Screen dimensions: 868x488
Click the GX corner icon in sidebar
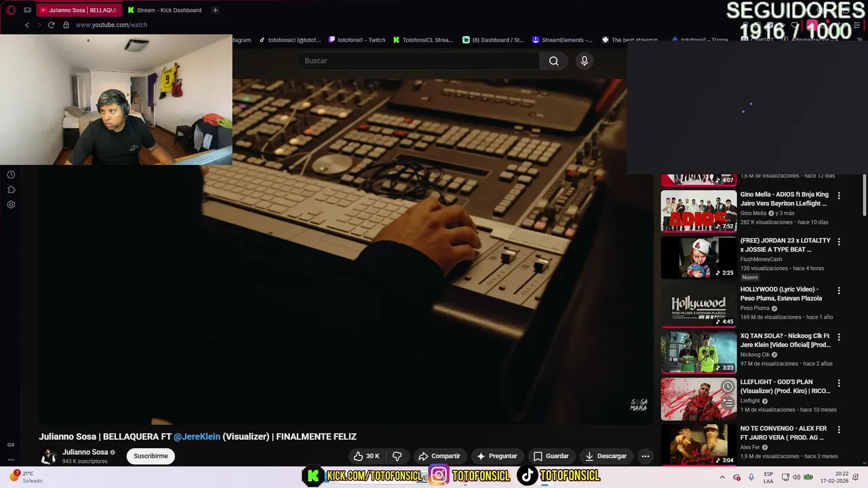[x=11, y=445]
